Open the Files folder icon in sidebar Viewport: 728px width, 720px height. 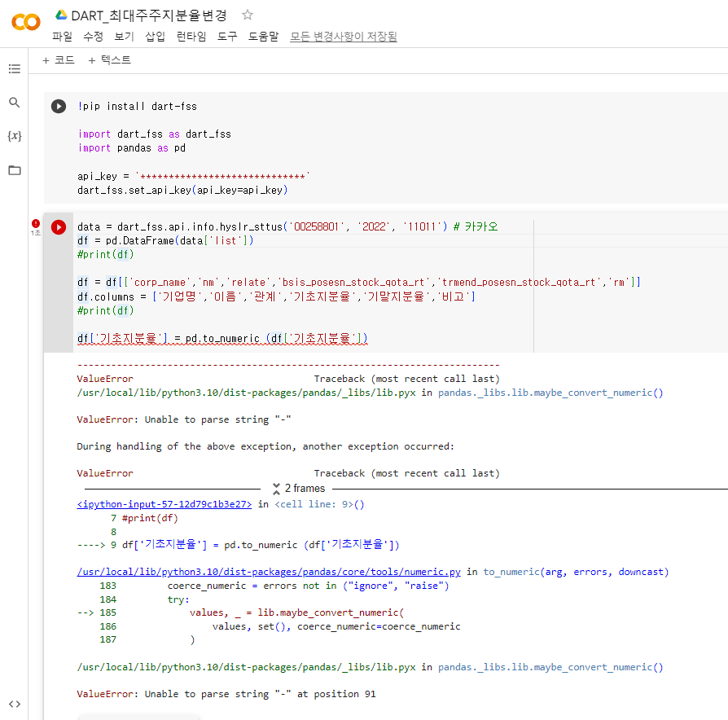[x=15, y=170]
